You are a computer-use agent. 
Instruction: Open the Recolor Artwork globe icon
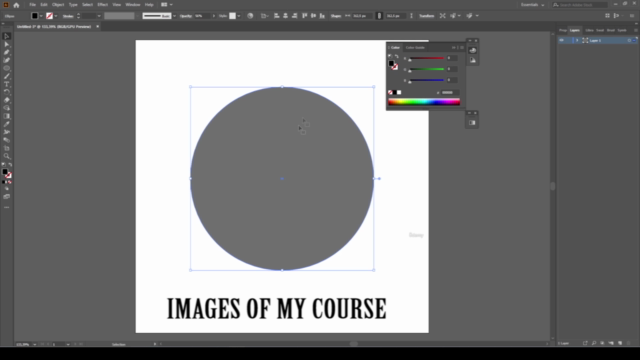[250, 16]
